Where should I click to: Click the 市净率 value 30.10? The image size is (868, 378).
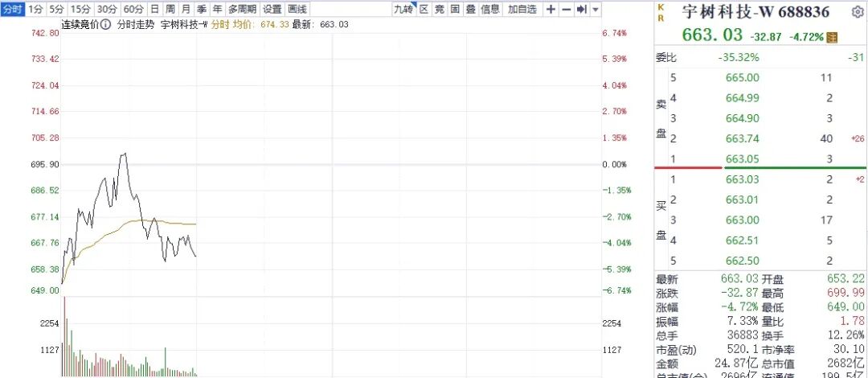(x=851, y=350)
